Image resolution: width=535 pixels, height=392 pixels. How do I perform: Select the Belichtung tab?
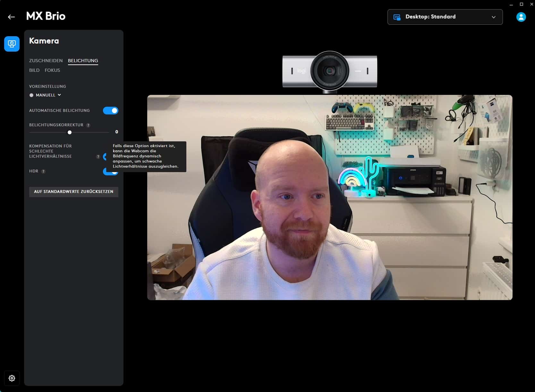pos(83,61)
